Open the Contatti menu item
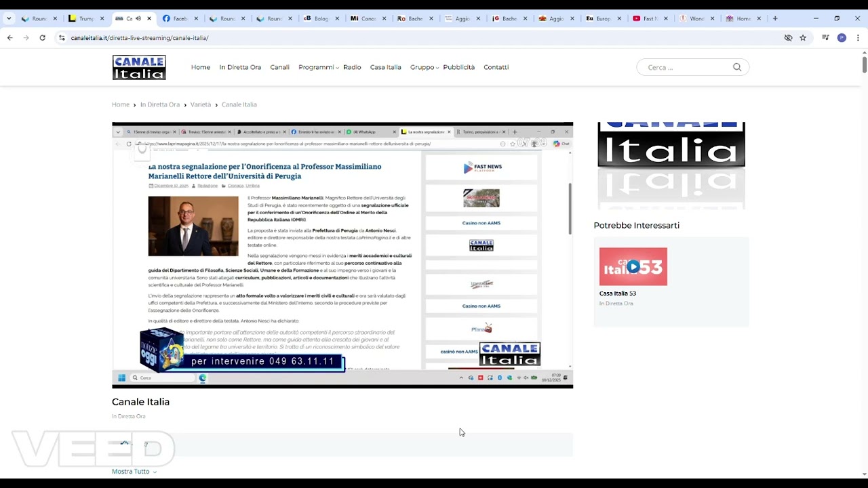Image resolution: width=868 pixels, height=488 pixels. click(x=496, y=67)
